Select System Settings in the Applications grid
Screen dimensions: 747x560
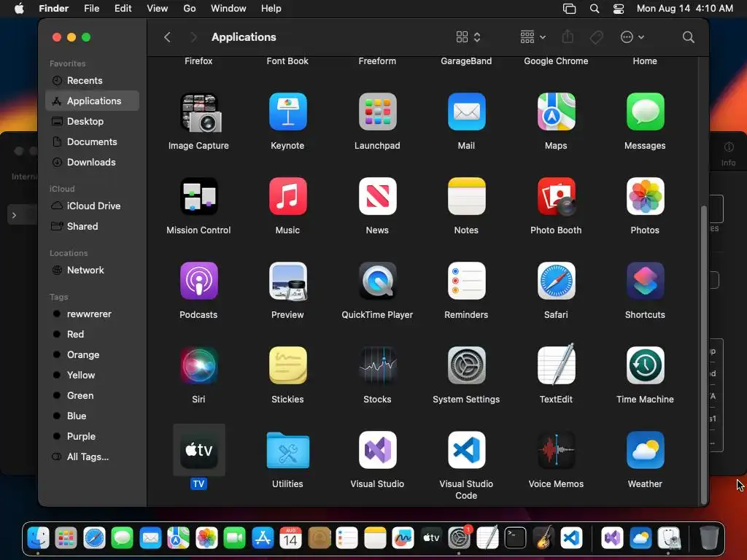[x=466, y=365]
